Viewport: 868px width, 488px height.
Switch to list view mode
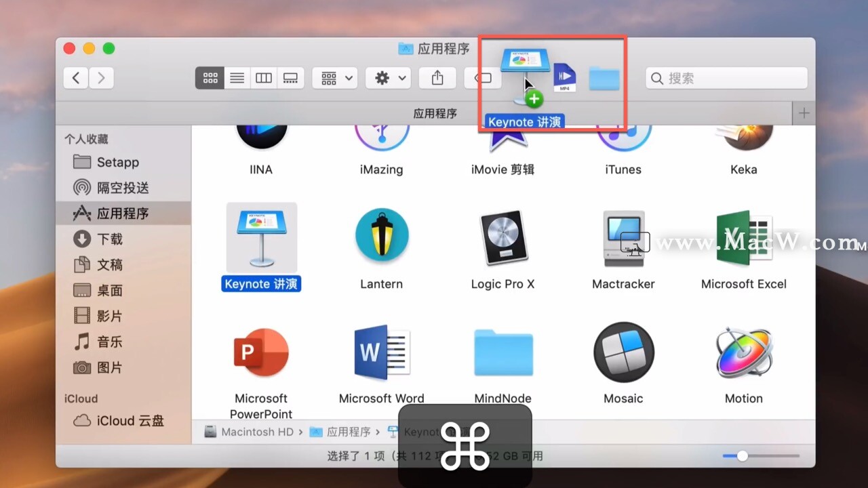pos(237,78)
